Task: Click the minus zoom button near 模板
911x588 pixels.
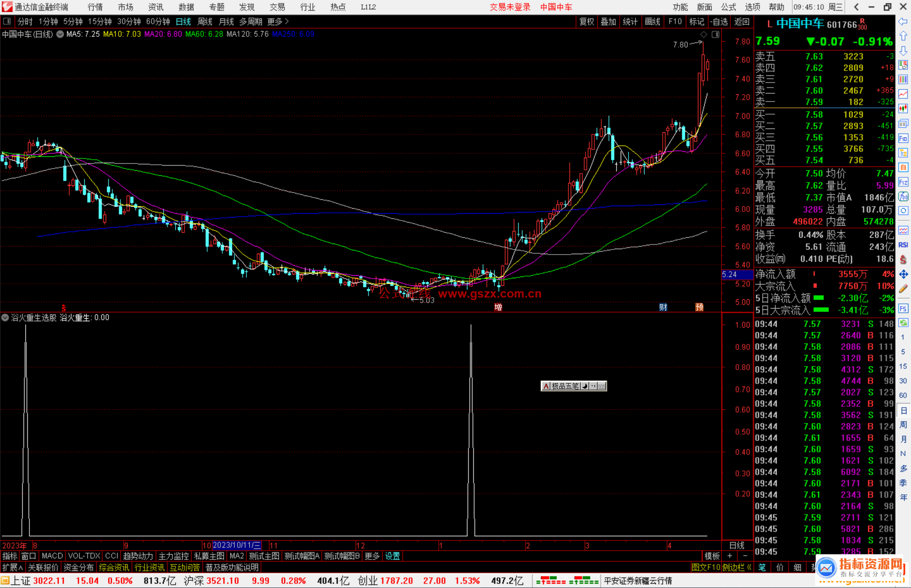Action: (745, 556)
